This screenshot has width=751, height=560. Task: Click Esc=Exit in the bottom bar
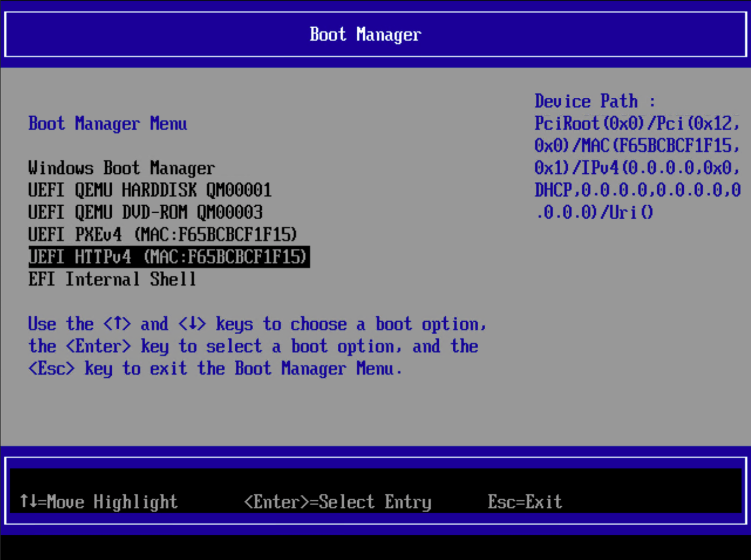click(524, 502)
